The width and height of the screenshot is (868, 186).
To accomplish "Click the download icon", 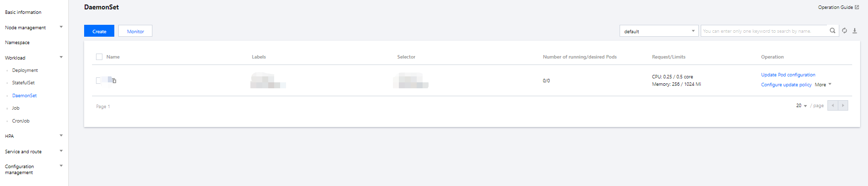I will [x=855, y=31].
